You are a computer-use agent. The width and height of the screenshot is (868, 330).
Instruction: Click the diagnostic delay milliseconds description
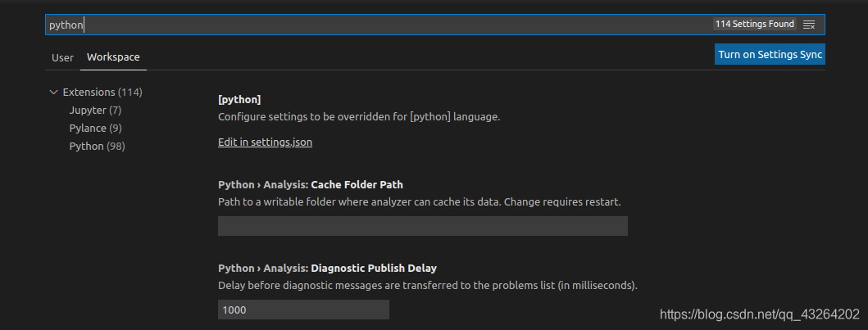(427, 286)
